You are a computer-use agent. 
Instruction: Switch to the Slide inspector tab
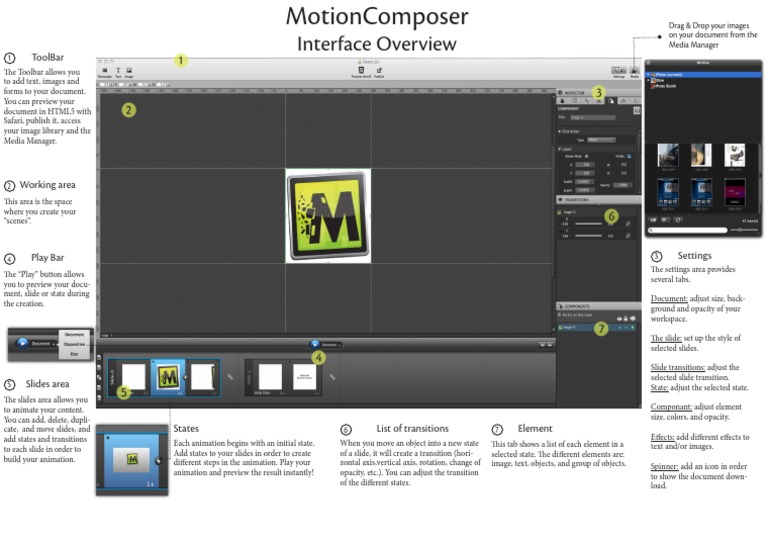click(575, 101)
